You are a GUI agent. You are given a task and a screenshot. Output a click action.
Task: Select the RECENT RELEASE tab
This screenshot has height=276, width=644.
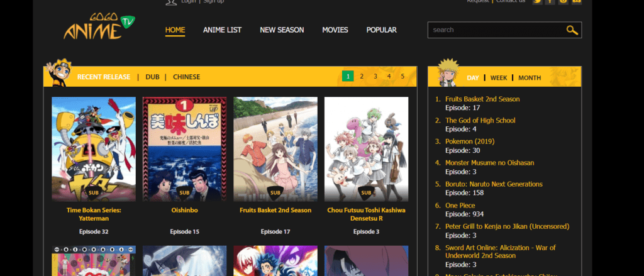[x=104, y=77]
